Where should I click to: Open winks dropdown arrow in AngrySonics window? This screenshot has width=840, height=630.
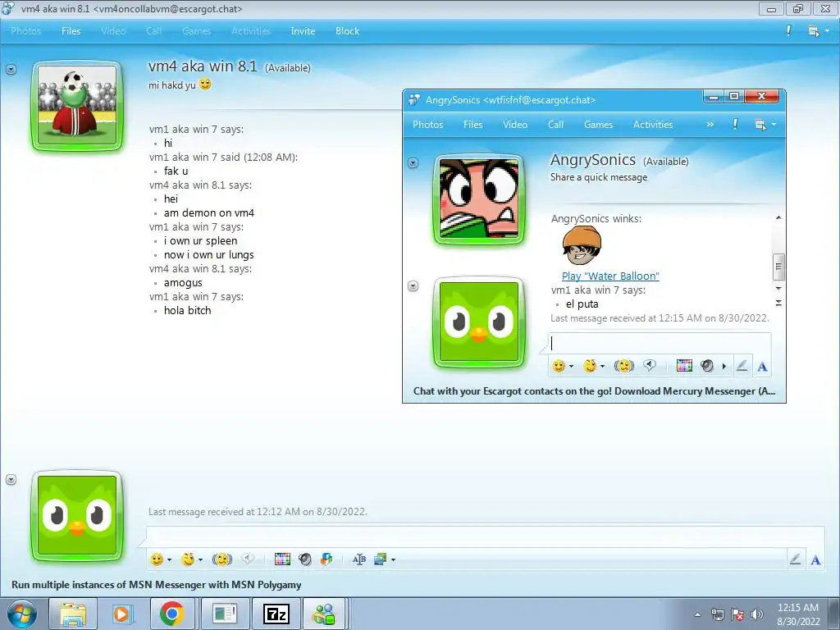coord(602,367)
